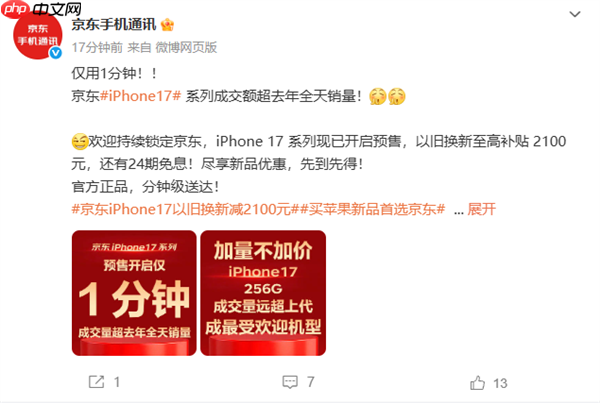Expand full post text via 展开
This screenshot has height=403, width=600.
click(481, 209)
